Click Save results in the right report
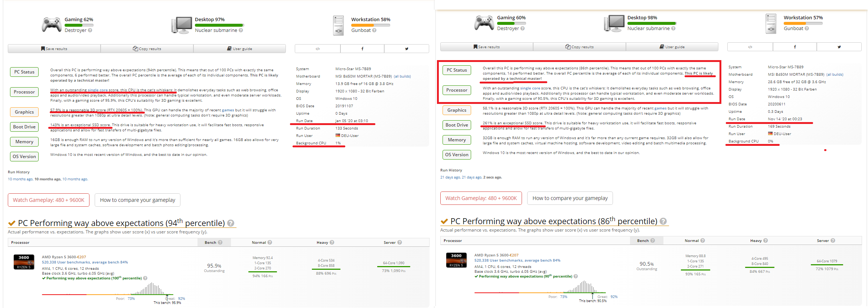Viewport: 868px width, 308px height. pos(487,47)
